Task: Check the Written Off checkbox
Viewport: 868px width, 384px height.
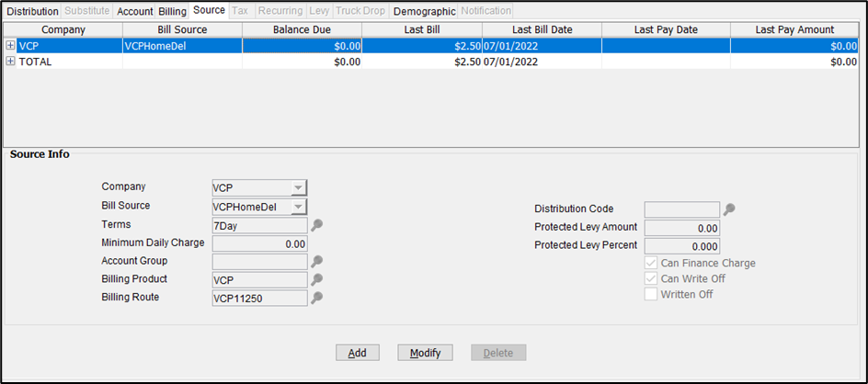Action: coord(651,295)
